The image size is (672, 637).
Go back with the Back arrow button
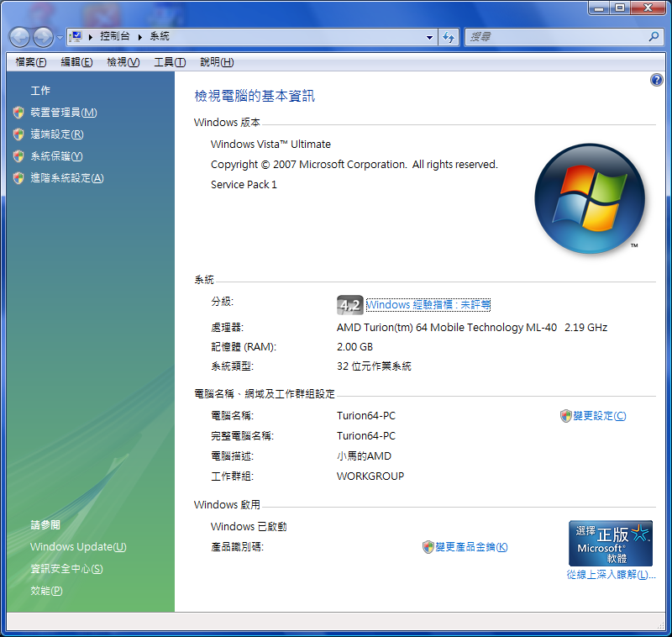point(19,37)
